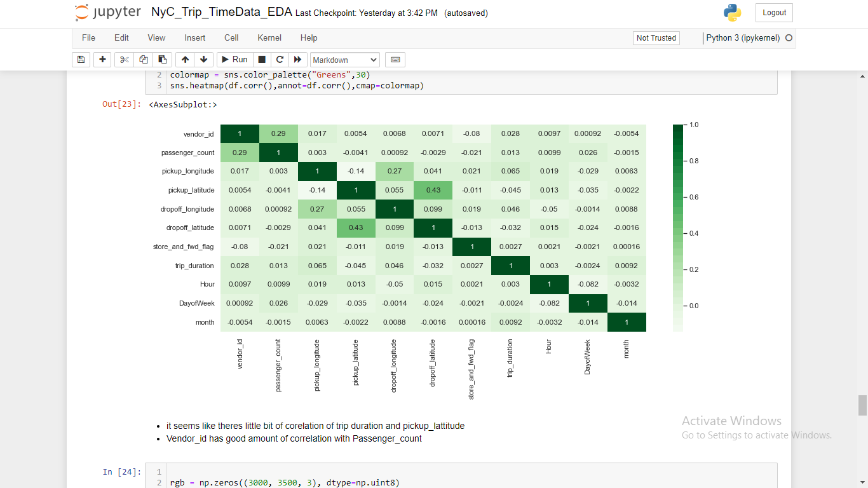The height and width of the screenshot is (488, 868).
Task: Save the notebook via save icon
Action: (x=81, y=59)
